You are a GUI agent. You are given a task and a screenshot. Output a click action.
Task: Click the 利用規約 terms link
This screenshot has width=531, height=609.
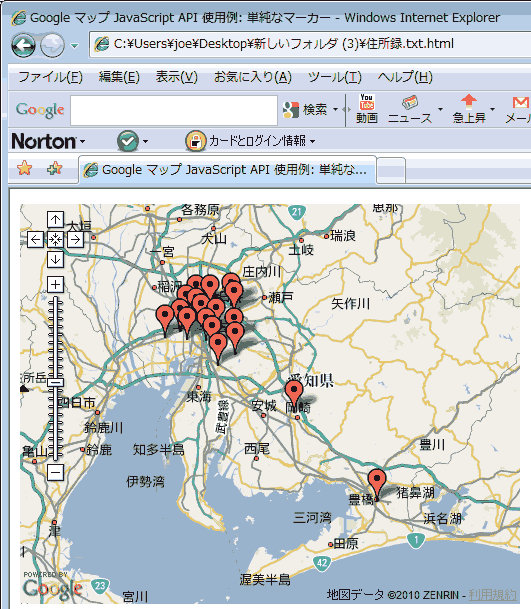492,595
